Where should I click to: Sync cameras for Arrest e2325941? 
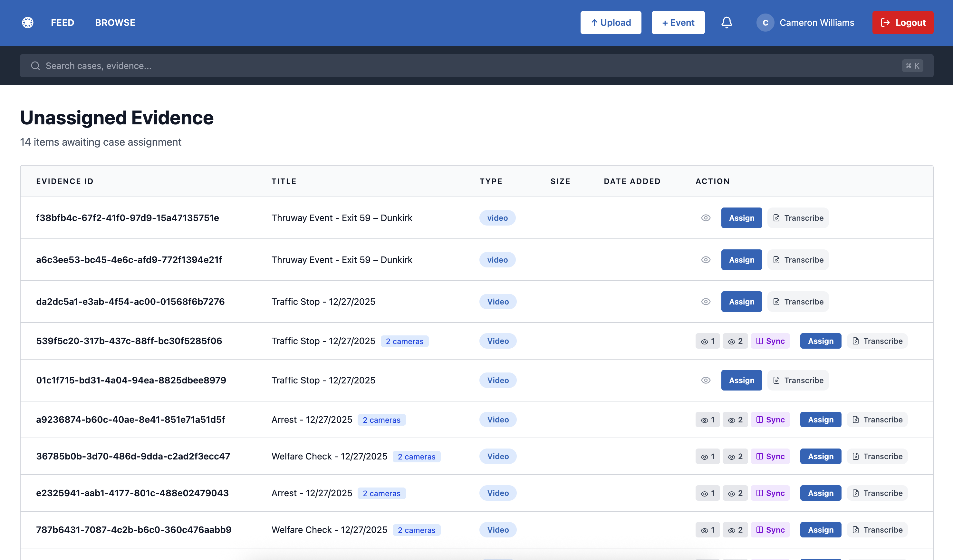pyautogui.click(x=770, y=493)
